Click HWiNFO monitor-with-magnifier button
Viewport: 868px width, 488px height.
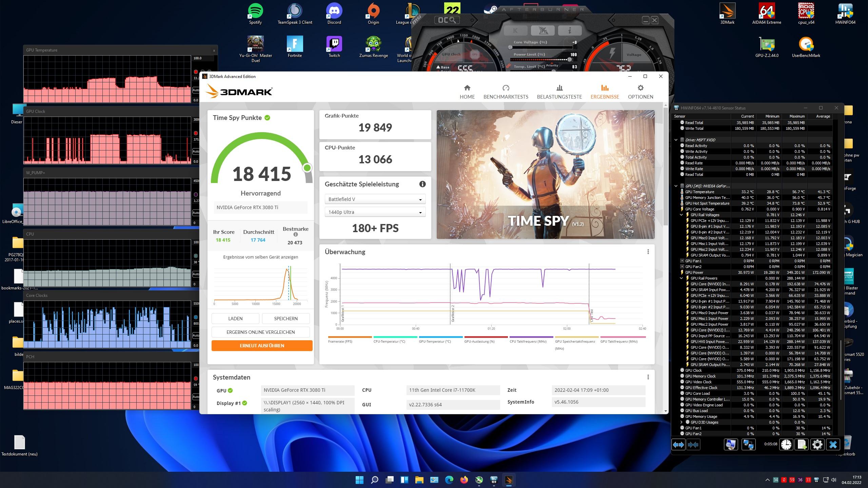(731, 445)
